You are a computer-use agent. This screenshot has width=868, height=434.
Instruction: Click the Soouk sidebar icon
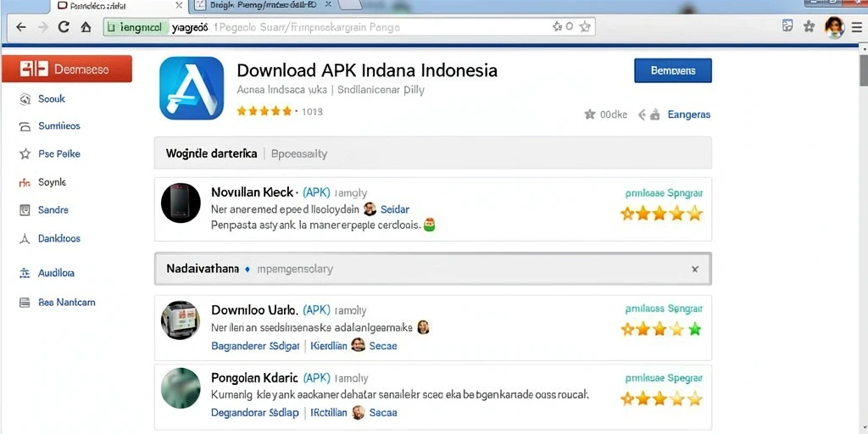tap(25, 99)
